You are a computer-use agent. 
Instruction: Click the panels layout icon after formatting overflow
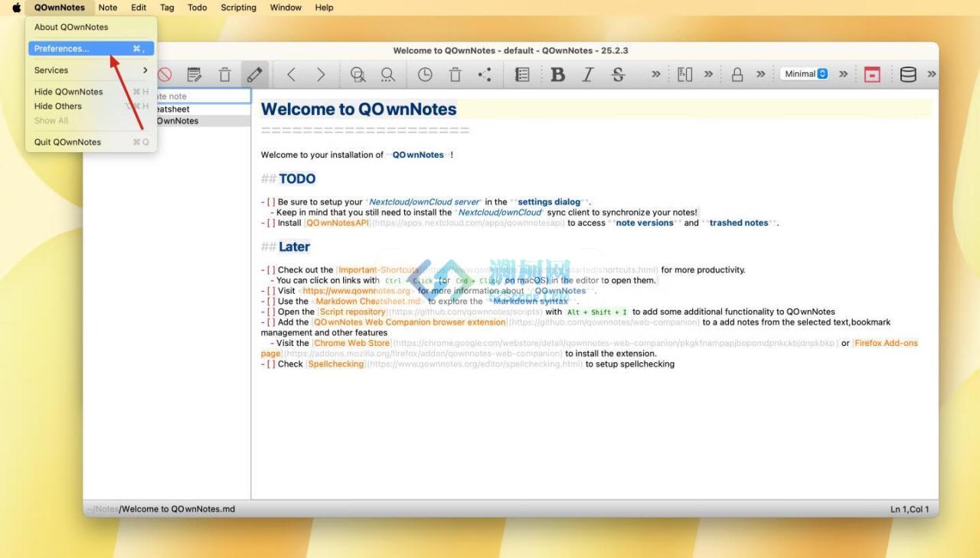pos(685,74)
